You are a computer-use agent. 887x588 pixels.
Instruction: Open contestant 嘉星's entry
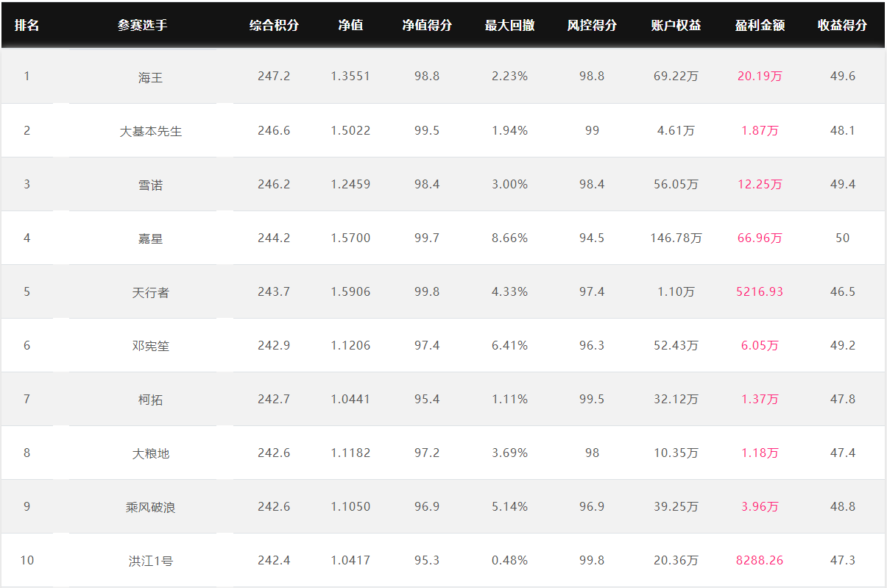click(150, 238)
